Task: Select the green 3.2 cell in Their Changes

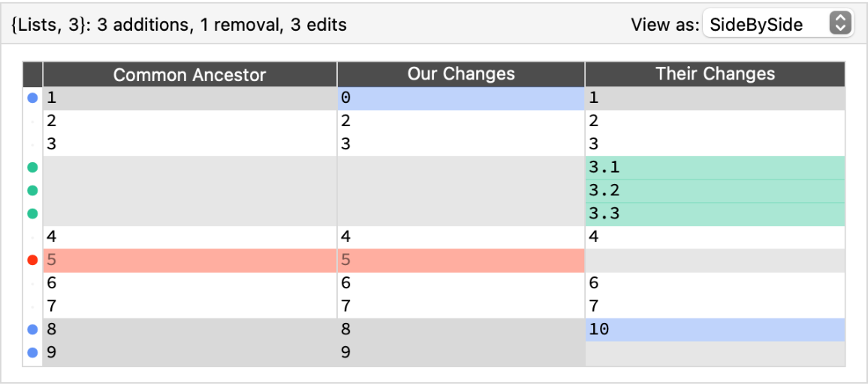Action: click(x=714, y=191)
